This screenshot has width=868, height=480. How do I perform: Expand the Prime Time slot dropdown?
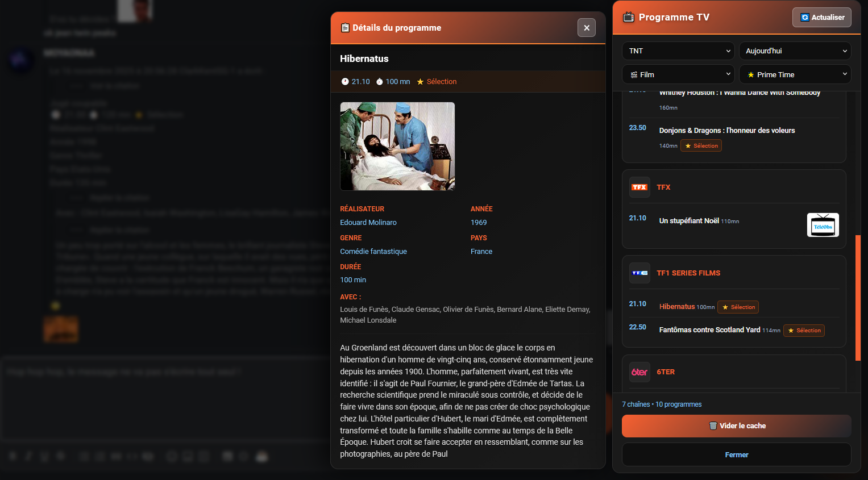pos(795,75)
